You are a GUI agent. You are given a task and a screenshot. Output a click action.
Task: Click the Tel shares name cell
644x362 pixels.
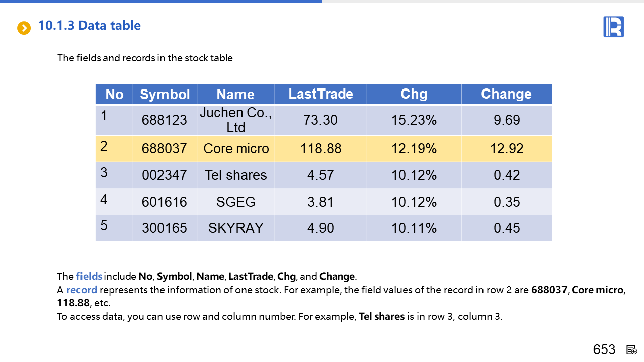(235, 175)
